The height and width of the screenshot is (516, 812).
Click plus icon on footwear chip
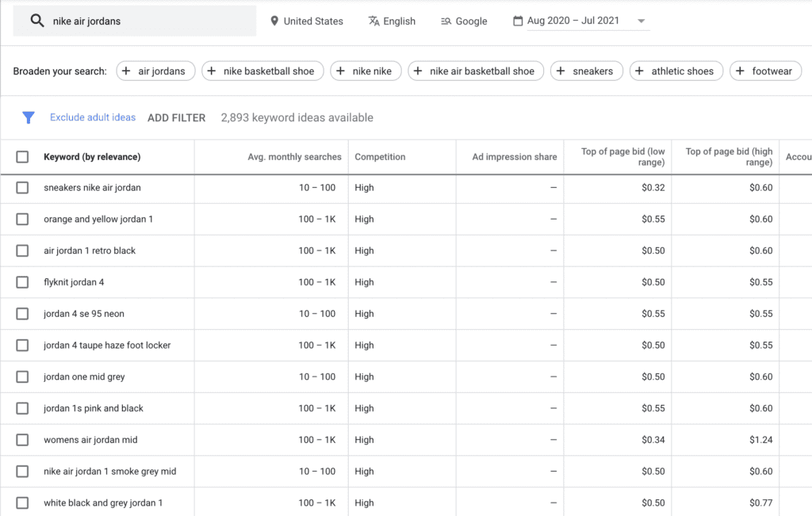tap(740, 71)
